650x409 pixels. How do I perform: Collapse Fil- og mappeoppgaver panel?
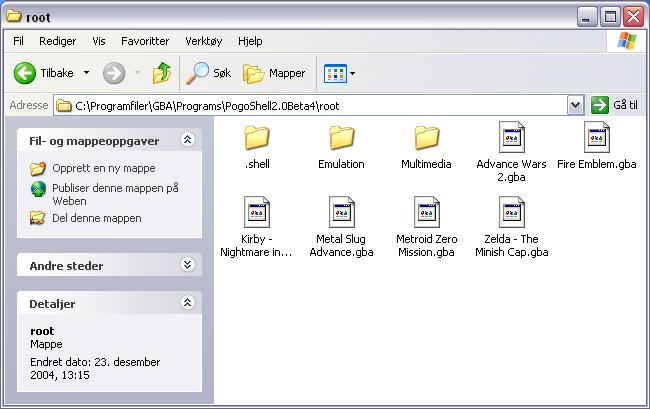(187, 140)
